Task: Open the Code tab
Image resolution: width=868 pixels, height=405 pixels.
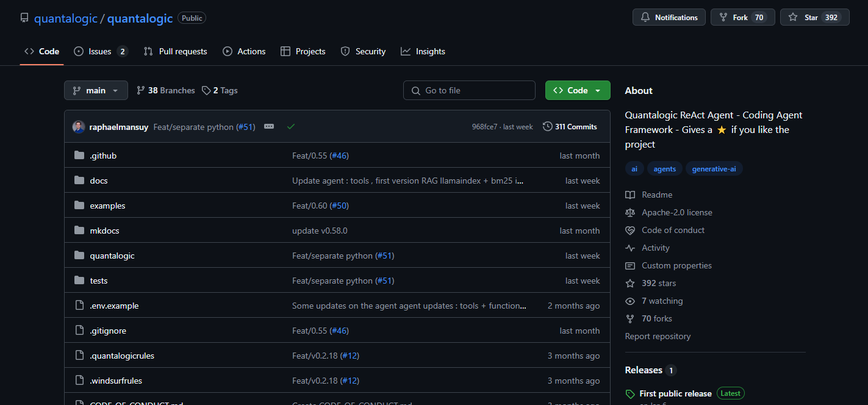Action: tap(41, 51)
